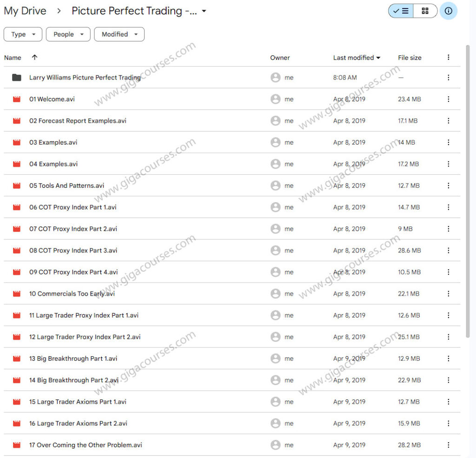The width and height of the screenshot is (476, 458).
Task: Open 08 COT Proxy Index Part 3.avi
Action: pos(73,250)
